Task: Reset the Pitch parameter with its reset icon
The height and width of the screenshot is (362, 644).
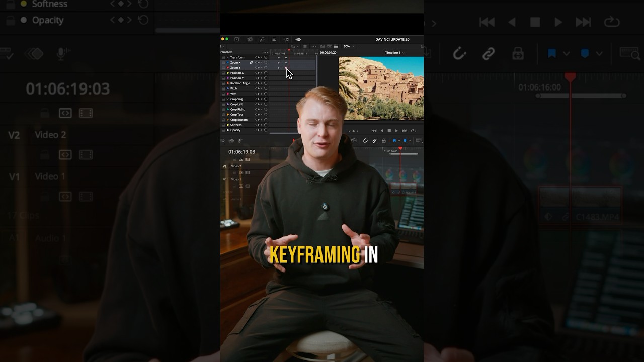Action: (266, 88)
